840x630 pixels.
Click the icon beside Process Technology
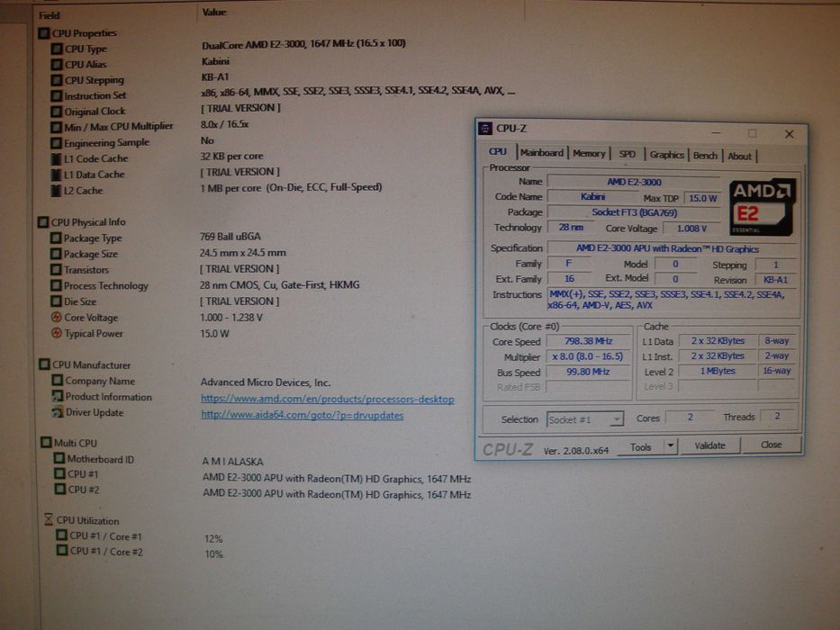click(x=56, y=285)
